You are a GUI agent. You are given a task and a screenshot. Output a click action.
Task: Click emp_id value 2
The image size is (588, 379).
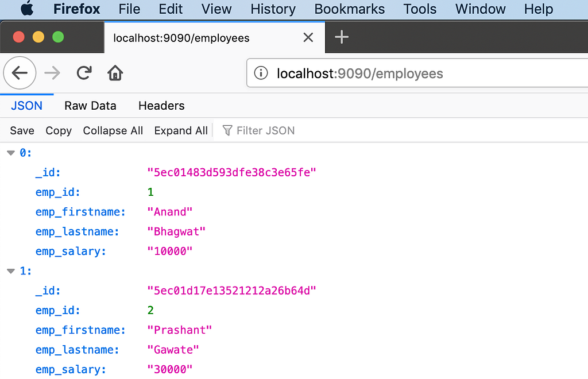[x=150, y=310]
